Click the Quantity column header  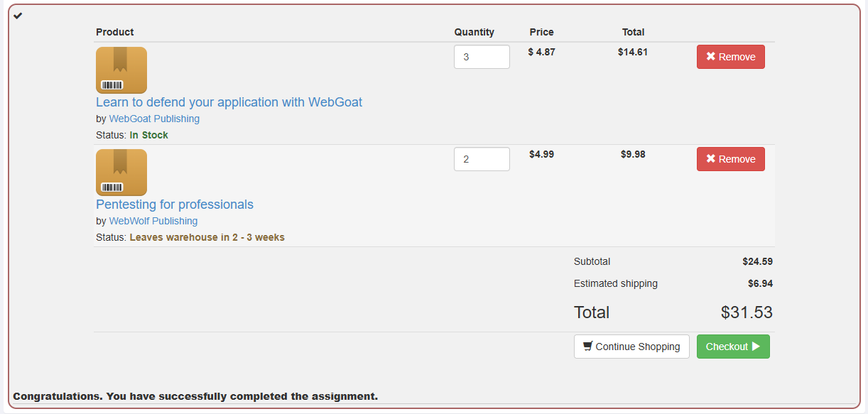tap(474, 32)
